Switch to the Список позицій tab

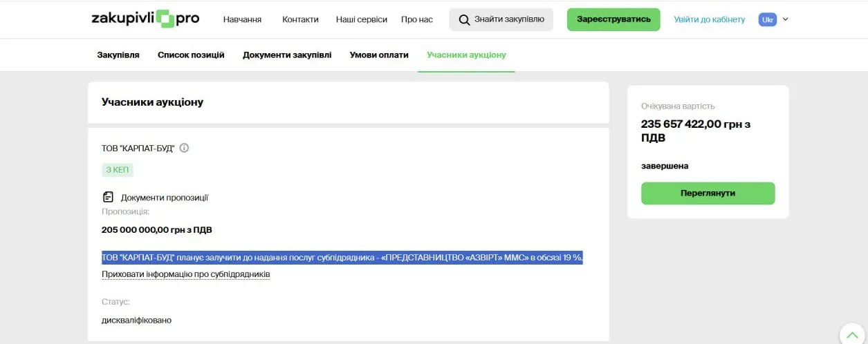pos(191,55)
